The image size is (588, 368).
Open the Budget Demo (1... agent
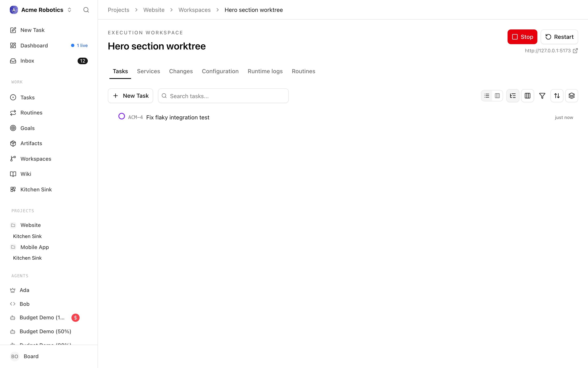42,318
